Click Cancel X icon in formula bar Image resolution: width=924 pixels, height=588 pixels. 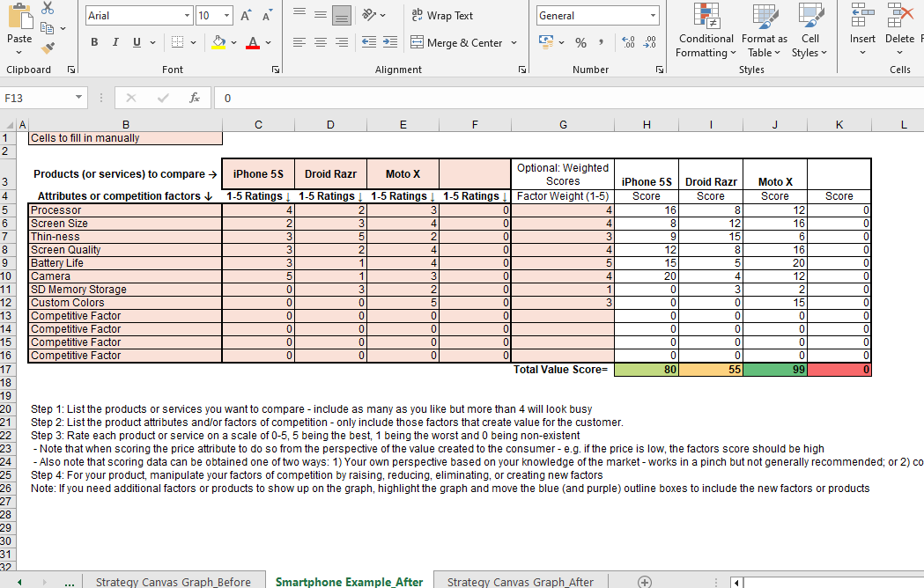(x=131, y=98)
